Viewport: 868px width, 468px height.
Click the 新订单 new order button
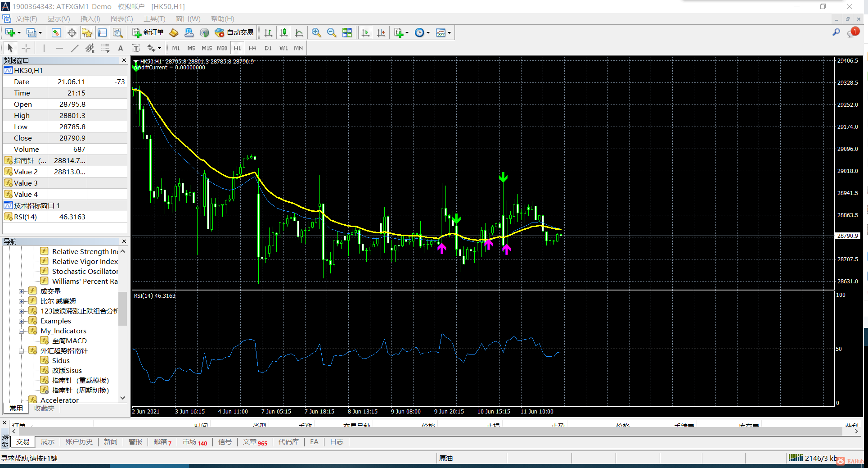(x=148, y=32)
